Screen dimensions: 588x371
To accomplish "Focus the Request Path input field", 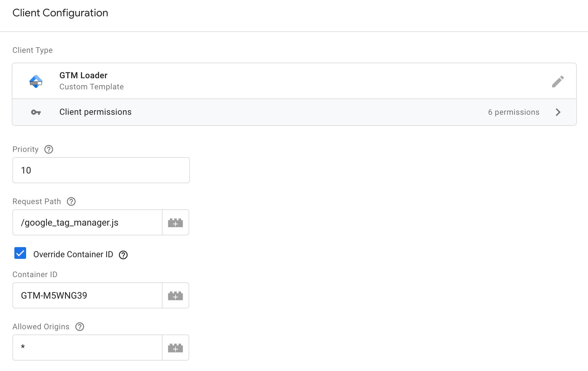I will (x=87, y=222).
